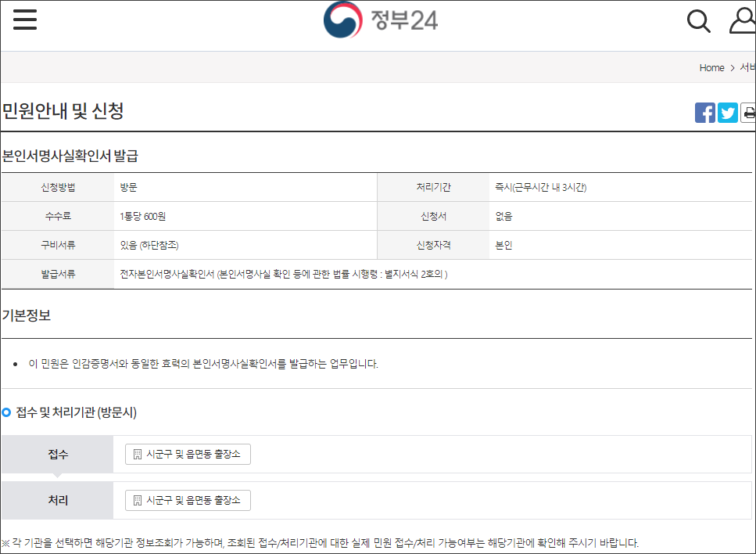This screenshot has width=756, height=554.
Task: Select the 본인서명사실확인서 발급 title
Action: point(70,156)
